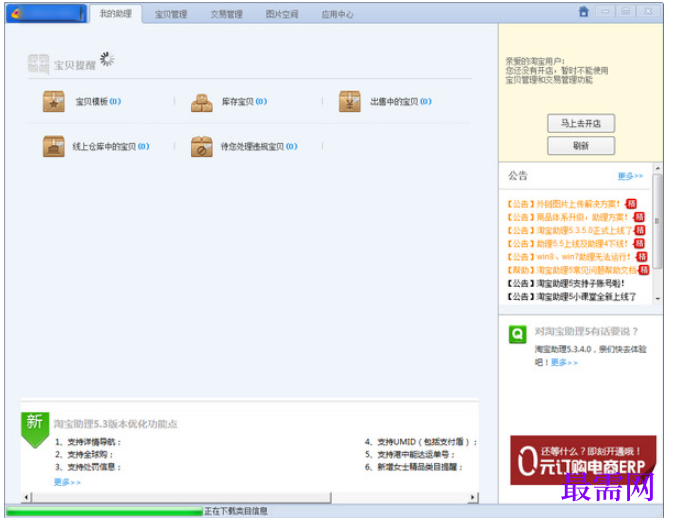Screen dimensions: 673x518
Task: Click status text 正在下载类目信息
Action: [236, 511]
